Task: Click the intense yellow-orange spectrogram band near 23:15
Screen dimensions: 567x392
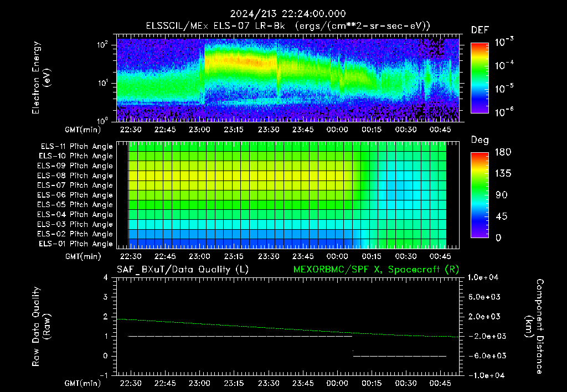Action: (x=240, y=60)
